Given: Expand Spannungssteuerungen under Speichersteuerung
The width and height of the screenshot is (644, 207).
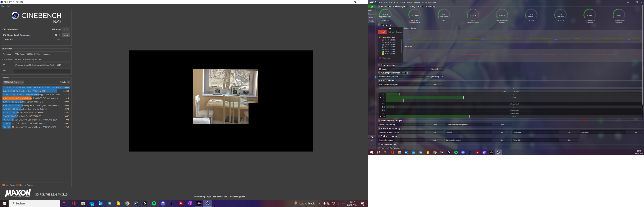Looking at the screenshot, I should coord(379,144).
